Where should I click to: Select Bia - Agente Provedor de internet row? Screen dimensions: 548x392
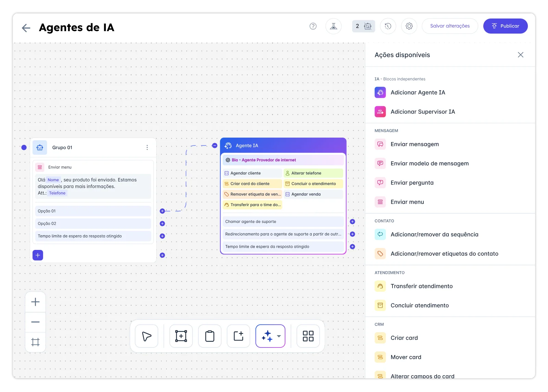tap(283, 160)
